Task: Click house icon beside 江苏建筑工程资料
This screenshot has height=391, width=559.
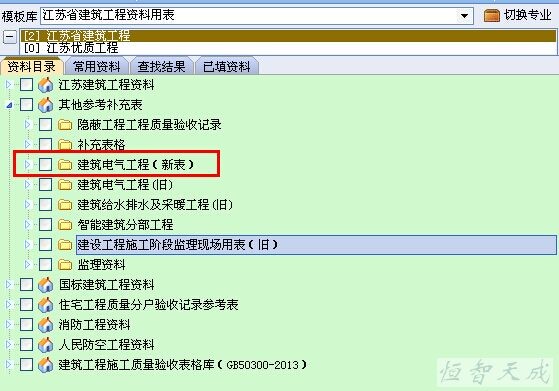Action: coord(46,85)
